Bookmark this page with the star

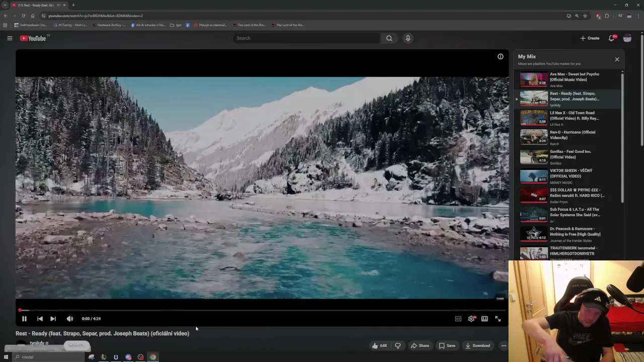tap(585, 16)
